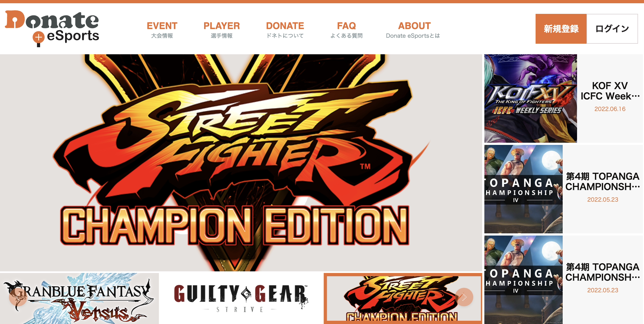644x324 pixels.
Task: Click the ログイン login button
Action: pyautogui.click(x=612, y=29)
